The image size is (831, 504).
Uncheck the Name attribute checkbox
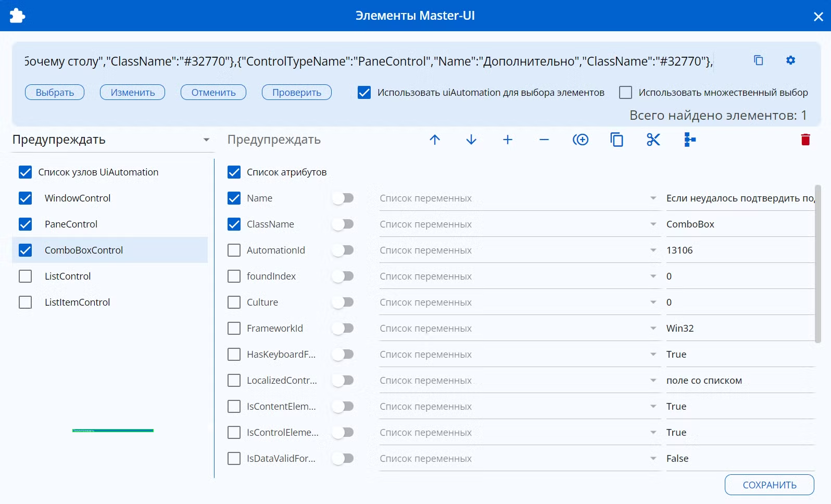pyautogui.click(x=234, y=198)
